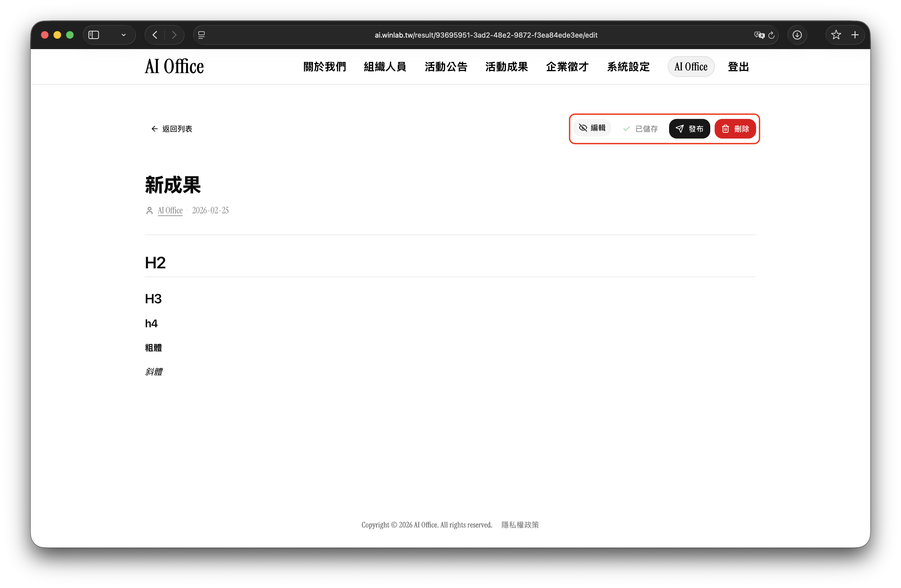
Task: Toggle 編輯 edit mode with eye-off icon
Action: pyautogui.click(x=592, y=128)
